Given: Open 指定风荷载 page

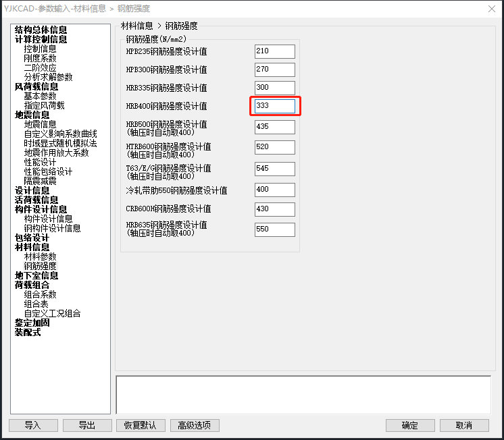Looking at the screenshot, I should 45,105.
